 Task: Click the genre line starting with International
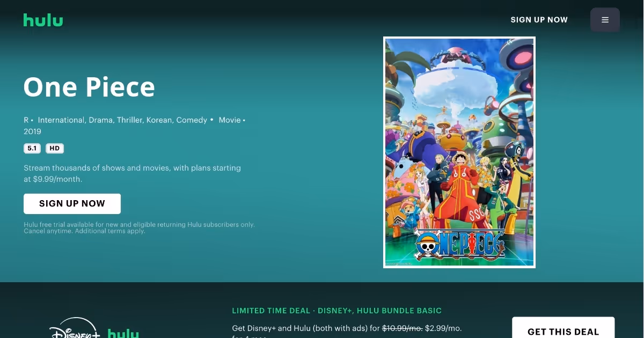122,120
